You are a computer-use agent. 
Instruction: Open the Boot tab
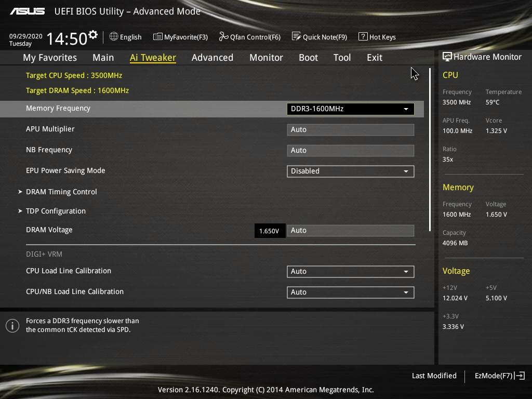[x=309, y=58]
